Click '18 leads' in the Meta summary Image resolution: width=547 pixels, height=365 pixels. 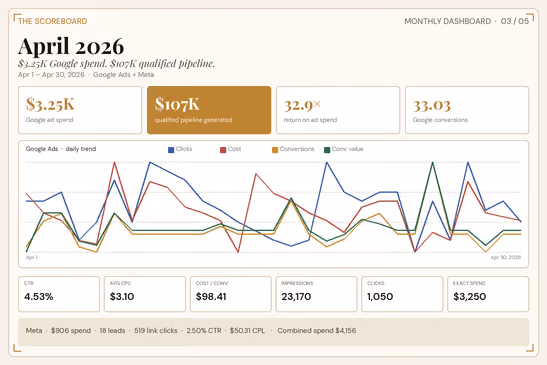click(112, 330)
